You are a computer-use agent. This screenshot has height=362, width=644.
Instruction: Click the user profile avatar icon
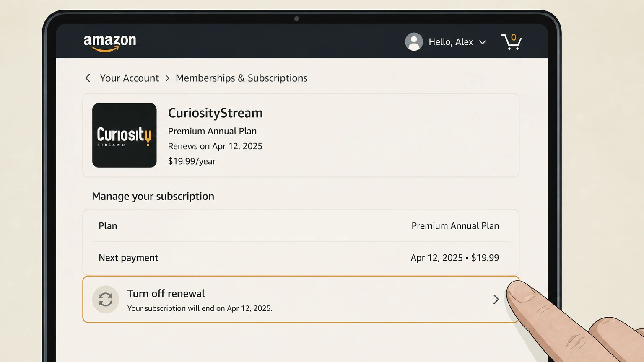(414, 42)
